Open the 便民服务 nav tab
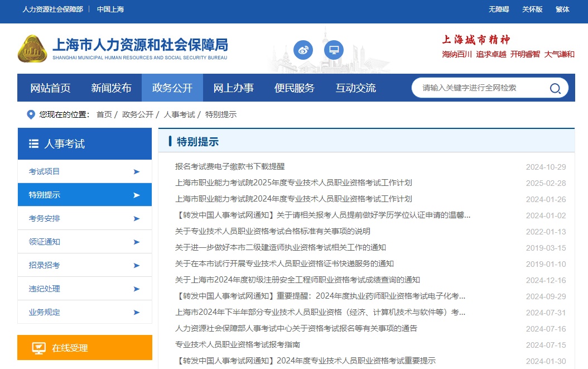Screen dimensions: 588x369 (x=295, y=88)
